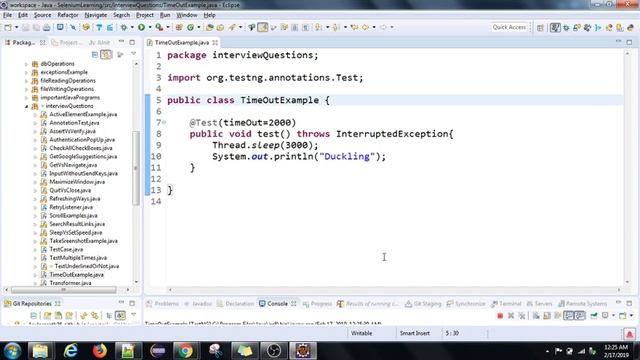This screenshot has height=360, width=640.
Task: Click the Writable status bar entry
Action: click(x=361, y=333)
